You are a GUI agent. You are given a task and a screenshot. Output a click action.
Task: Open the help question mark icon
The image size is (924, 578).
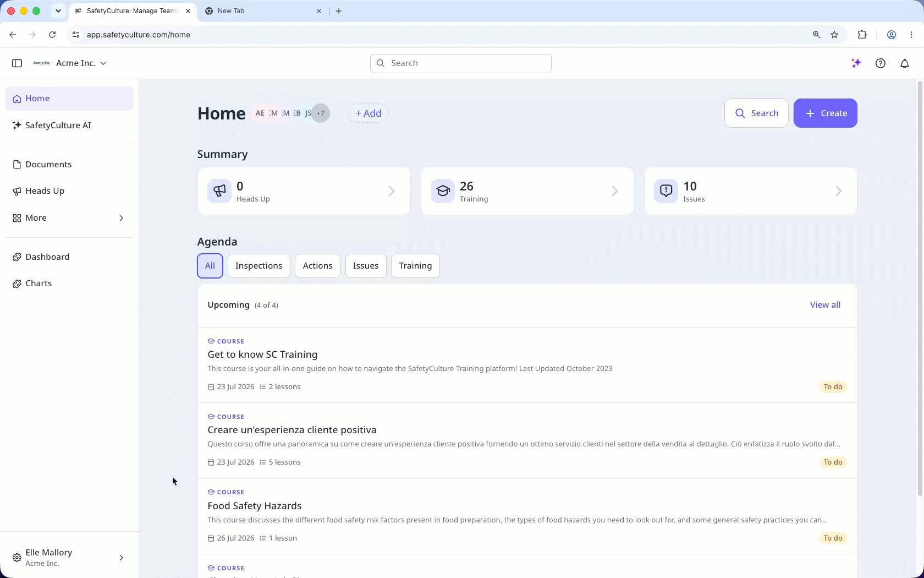click(881, 63)
